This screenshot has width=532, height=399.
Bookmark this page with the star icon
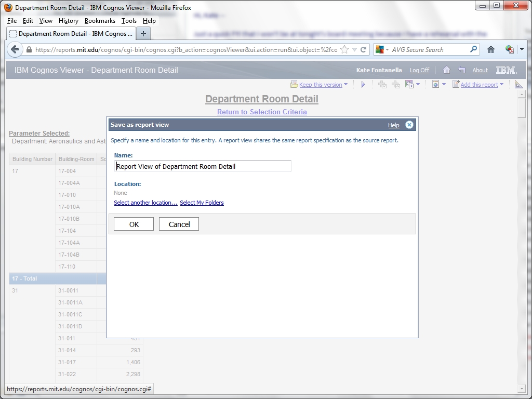point(344,50)
